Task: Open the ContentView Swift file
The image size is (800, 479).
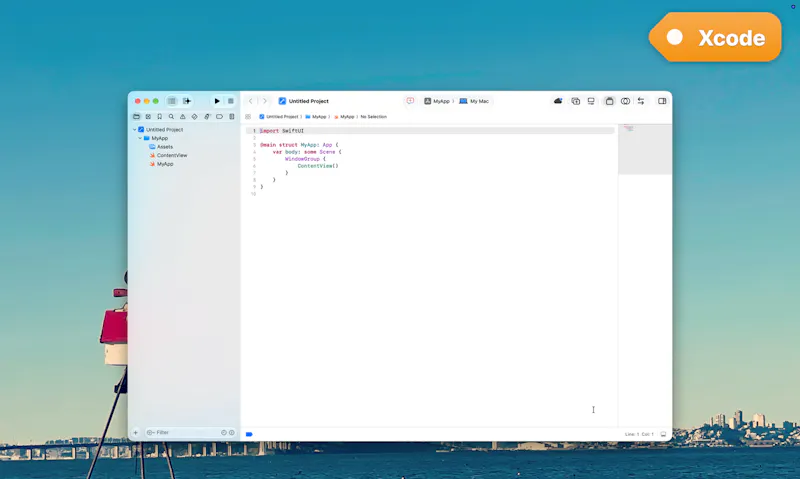Action: click(171, 155)
